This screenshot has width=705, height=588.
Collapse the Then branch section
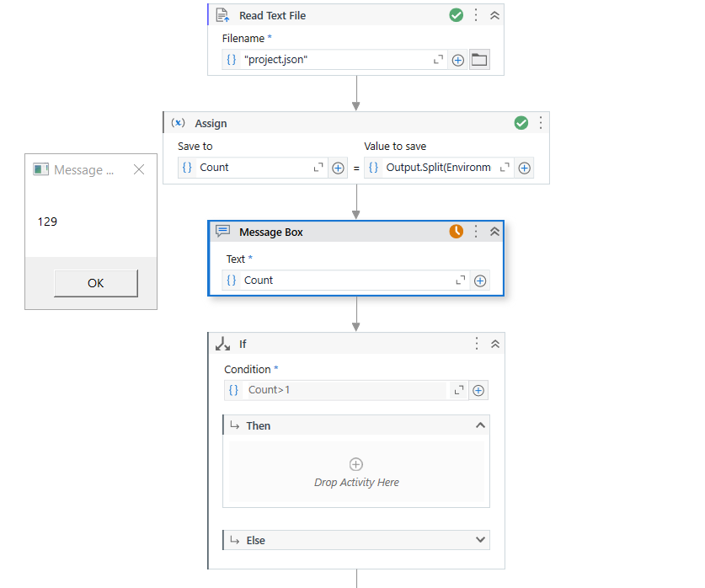480,425
